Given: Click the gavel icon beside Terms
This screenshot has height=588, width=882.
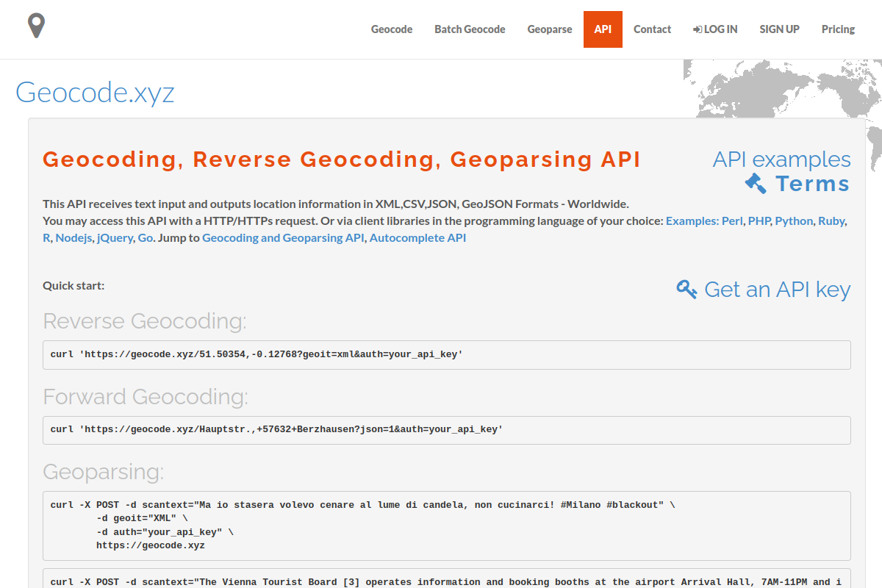Looking at the screenshot, I should point(756,183).
